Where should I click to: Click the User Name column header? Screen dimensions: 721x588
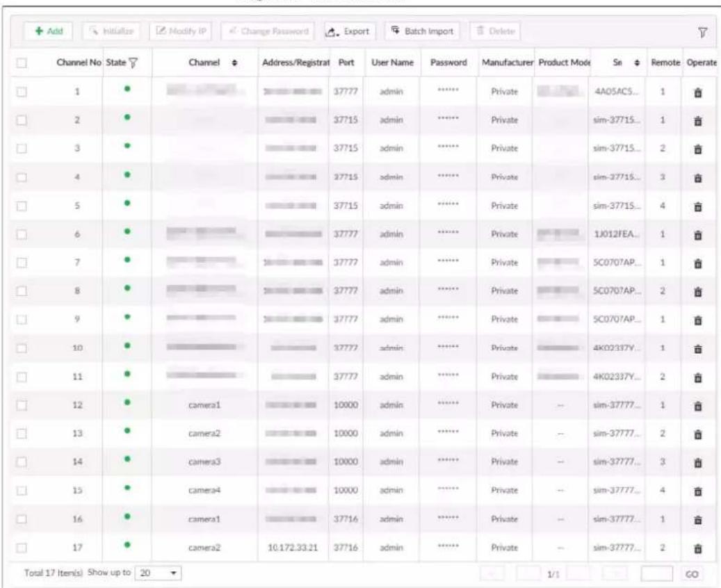(392, 63)
